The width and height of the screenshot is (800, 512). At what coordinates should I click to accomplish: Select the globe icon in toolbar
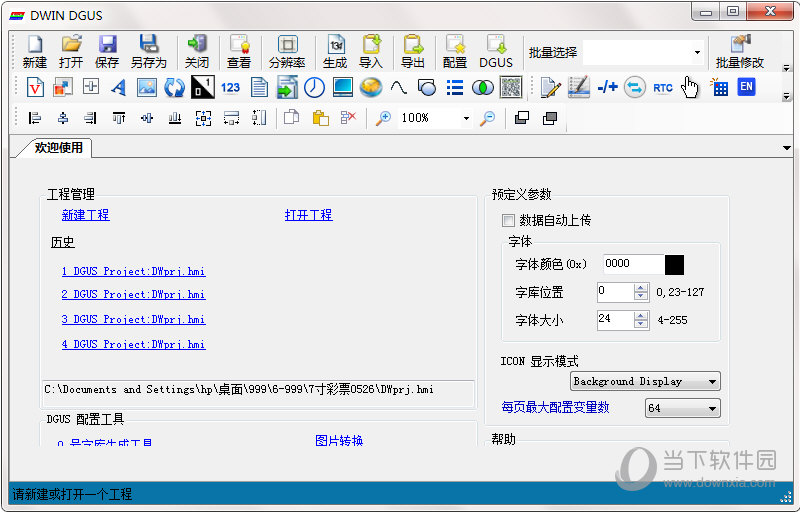371,88
